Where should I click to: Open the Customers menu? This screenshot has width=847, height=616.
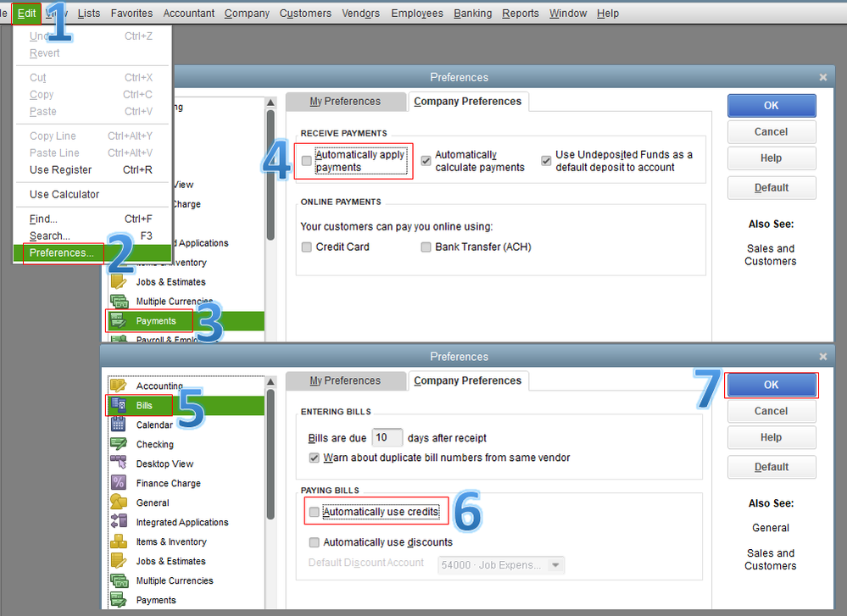305,13
